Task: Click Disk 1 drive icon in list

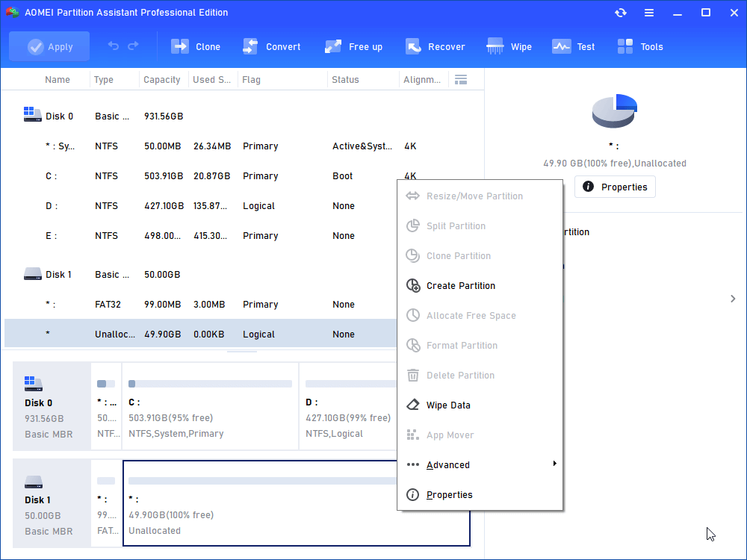Action: click(x=32, y=274)
